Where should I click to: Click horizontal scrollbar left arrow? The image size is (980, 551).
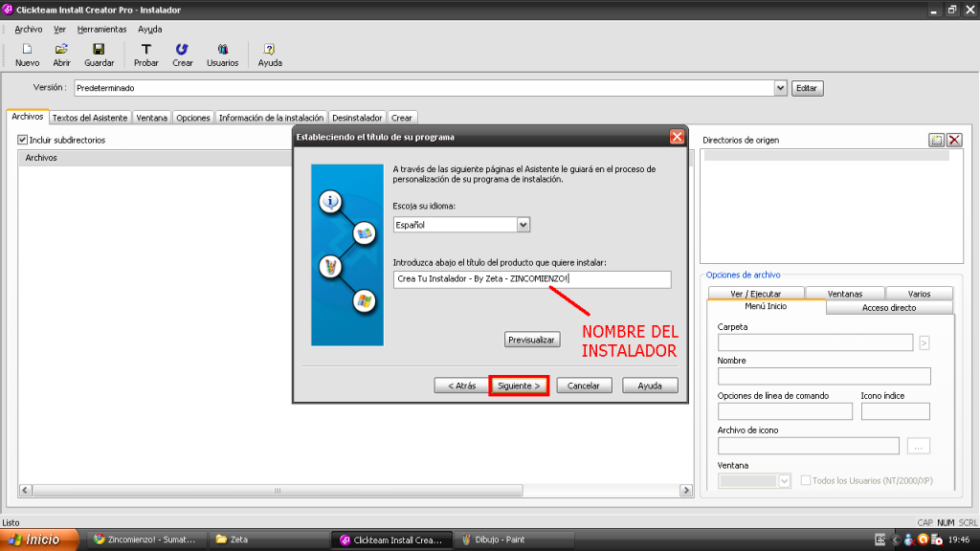[26, 491]
